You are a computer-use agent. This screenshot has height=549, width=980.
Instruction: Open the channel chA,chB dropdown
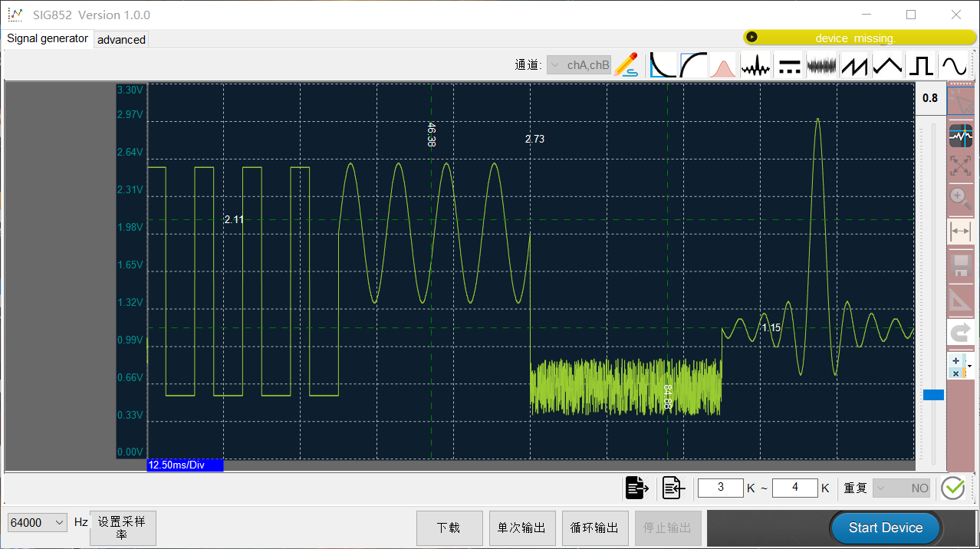point(579,65)
